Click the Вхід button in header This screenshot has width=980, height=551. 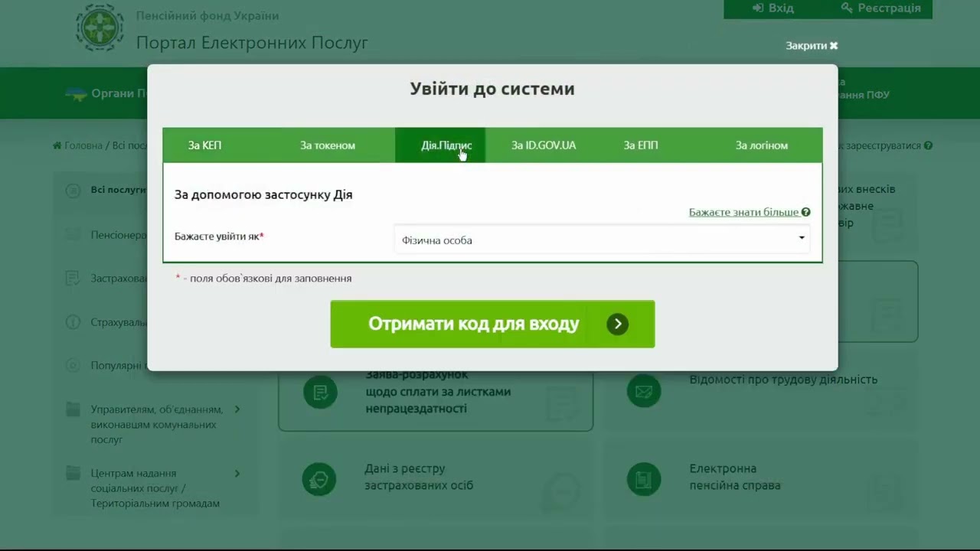[x=773, y=8]
